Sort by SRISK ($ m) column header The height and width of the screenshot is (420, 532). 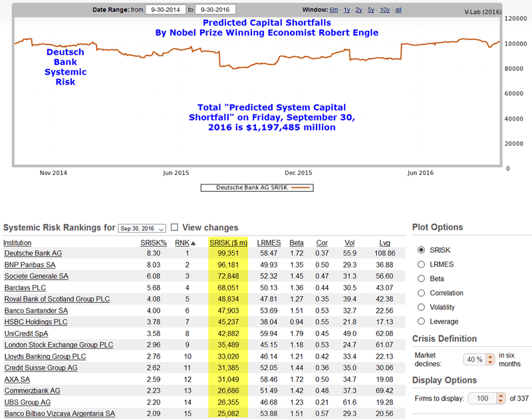[228, 243]
